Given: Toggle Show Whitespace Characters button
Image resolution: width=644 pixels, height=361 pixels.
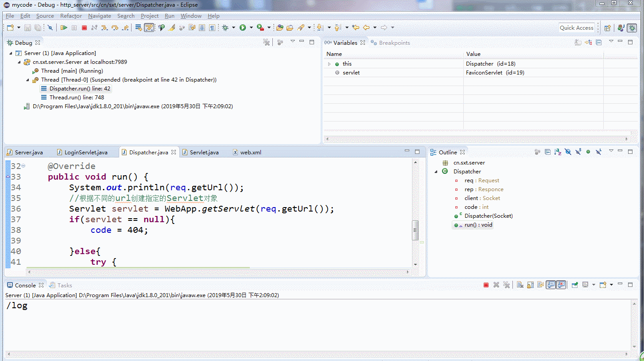Looking at the screenshot, I should (x=212, y=27).
